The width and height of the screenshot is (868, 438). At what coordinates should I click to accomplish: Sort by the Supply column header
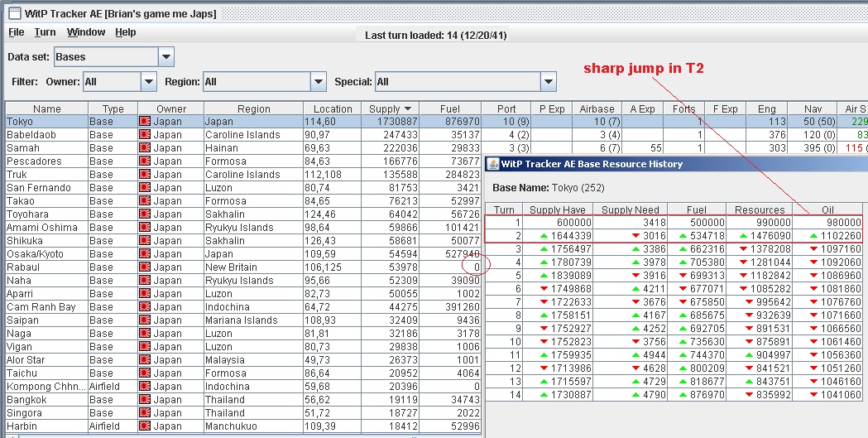pyautogui.click(x=391, y=108)
